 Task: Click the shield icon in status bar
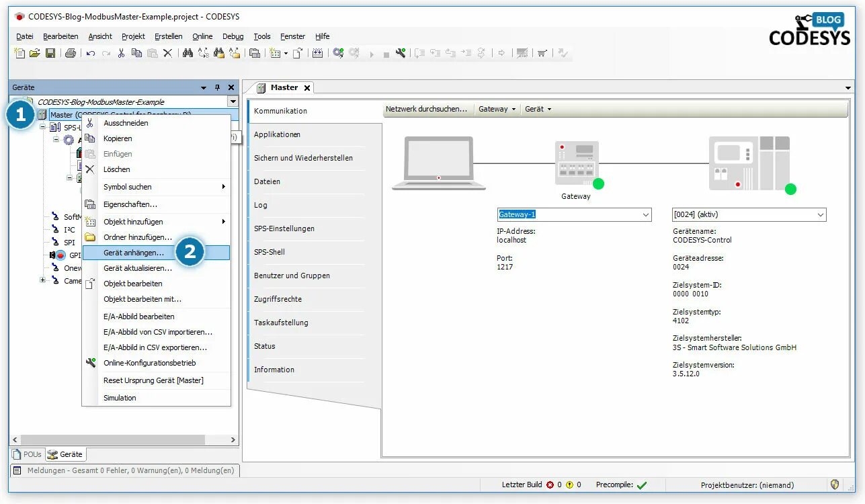(x=835, y=485)
